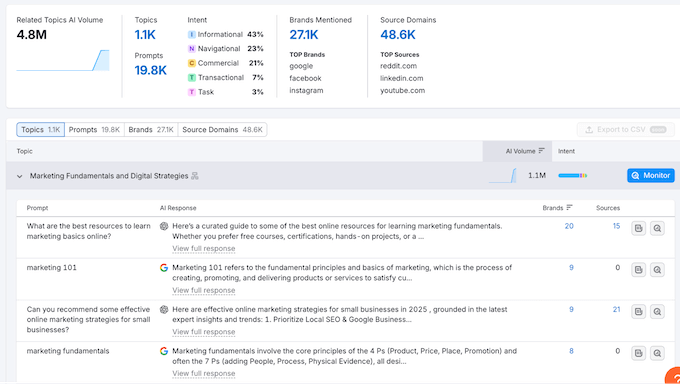
Task: Click the ChatGPT icon in 'best resources' response
Action: coord(164,226)
